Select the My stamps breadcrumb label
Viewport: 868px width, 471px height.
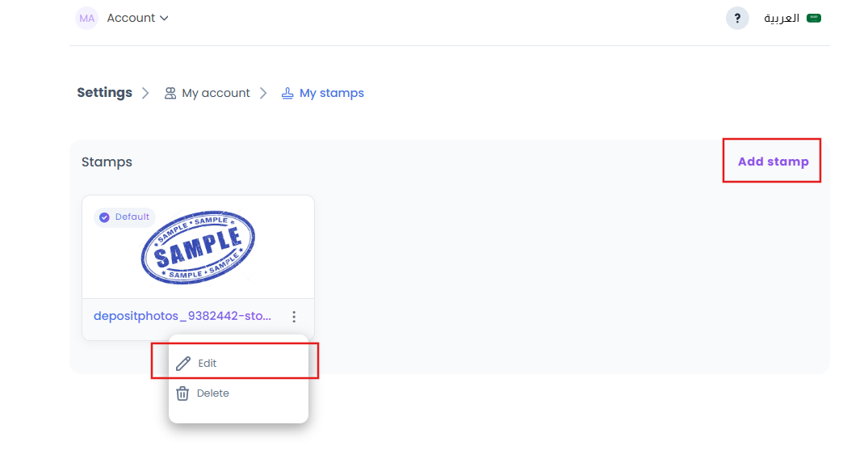pyautogui.click(x=331, y=93)
